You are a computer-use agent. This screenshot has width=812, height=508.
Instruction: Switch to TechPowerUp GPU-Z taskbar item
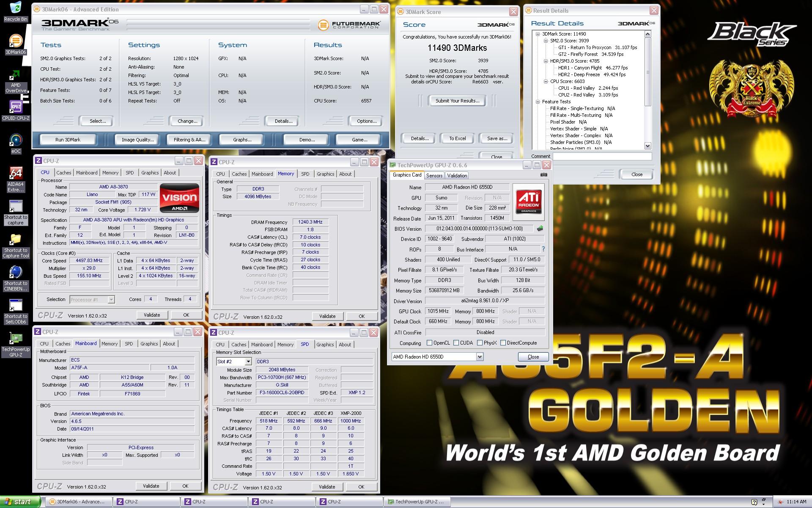(x=417, y=502)
